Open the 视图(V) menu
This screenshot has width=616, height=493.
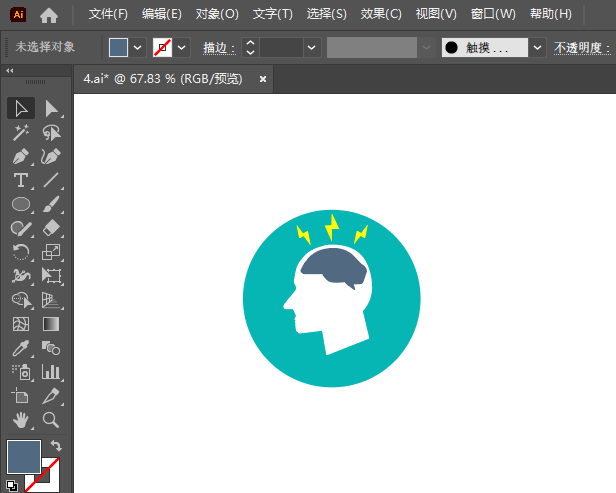coord(436,15)
